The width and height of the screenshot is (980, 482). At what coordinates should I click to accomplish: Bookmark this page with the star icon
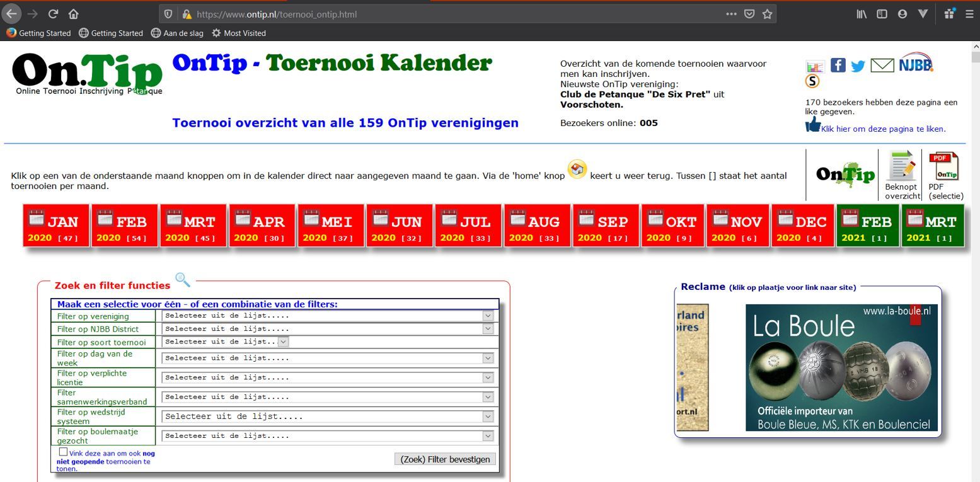pyautogui.click(x=767, y=14)
